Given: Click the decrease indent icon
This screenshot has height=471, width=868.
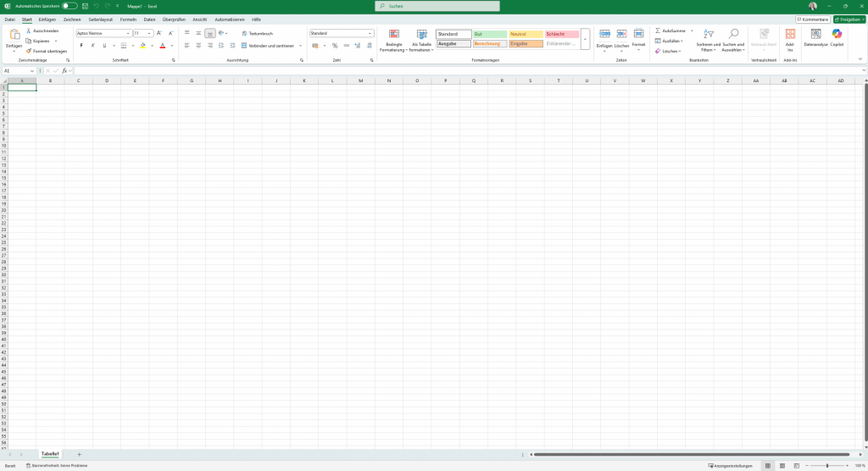Looking at the screenshot, I should (221, 46).
